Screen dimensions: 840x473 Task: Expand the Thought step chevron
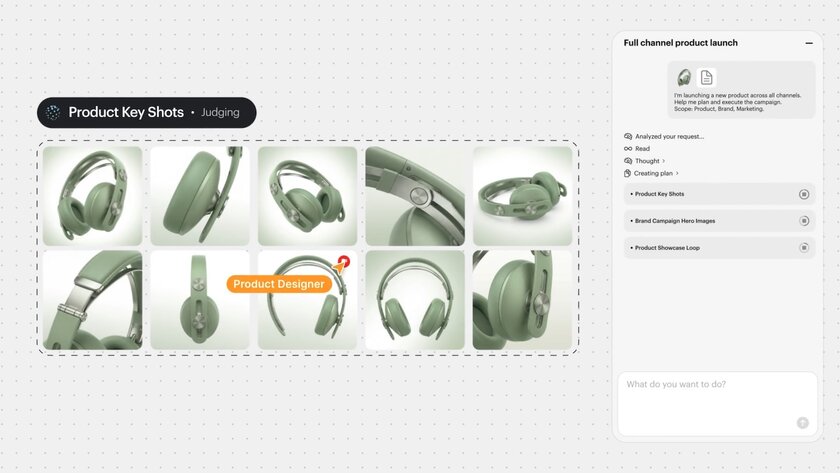[663, 161]
